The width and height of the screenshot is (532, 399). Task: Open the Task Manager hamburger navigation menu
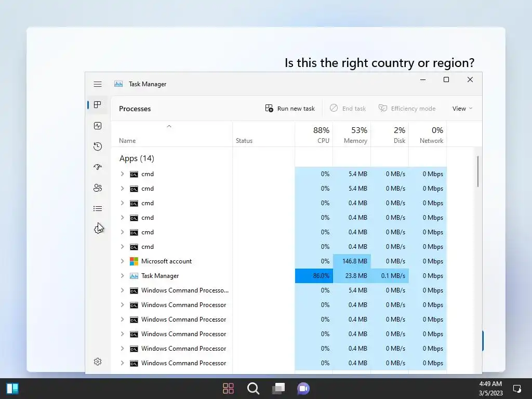(x=98, y=84)
